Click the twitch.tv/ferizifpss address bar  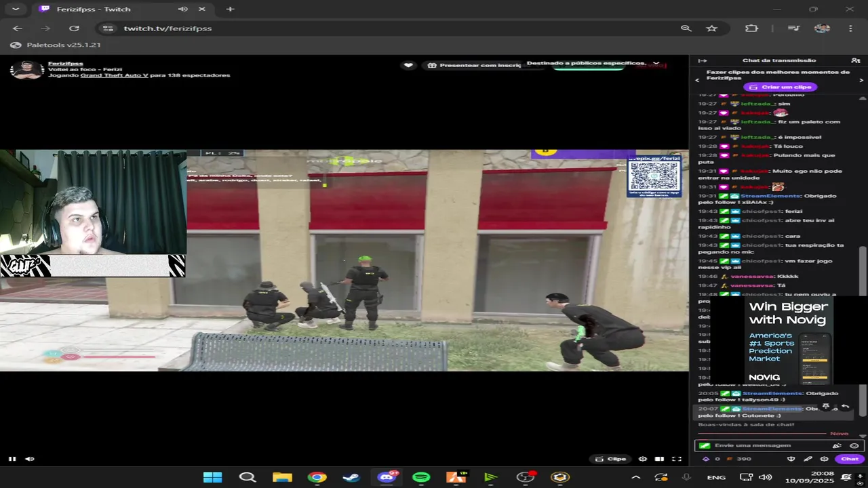tap(167, 28)
